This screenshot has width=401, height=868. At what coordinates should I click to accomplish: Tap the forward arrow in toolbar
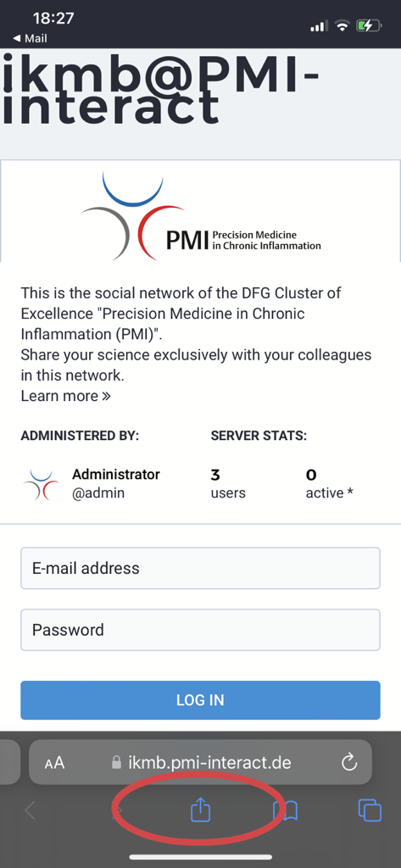117,810
